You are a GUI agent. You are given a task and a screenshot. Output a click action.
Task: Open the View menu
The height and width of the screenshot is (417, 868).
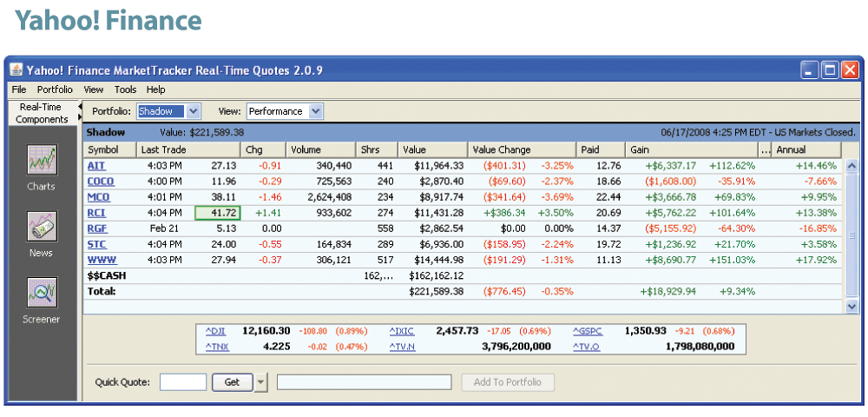(94, 89)
